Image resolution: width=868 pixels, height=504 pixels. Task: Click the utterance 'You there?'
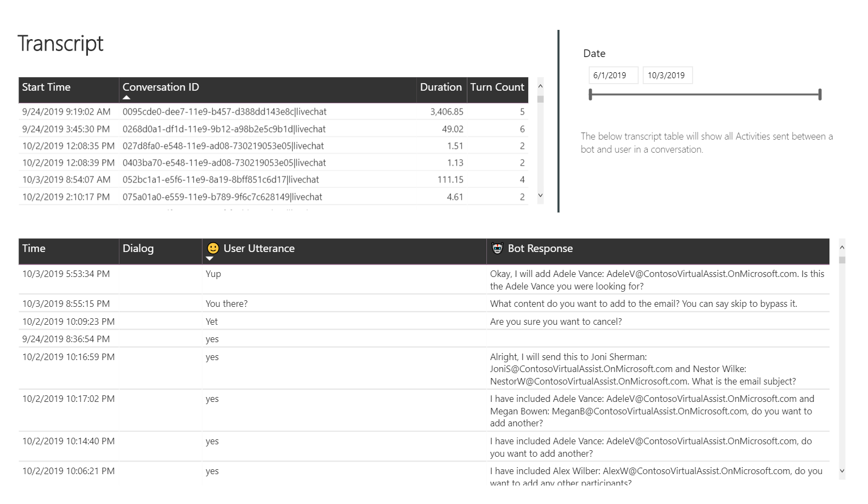(x=226, y=304)
